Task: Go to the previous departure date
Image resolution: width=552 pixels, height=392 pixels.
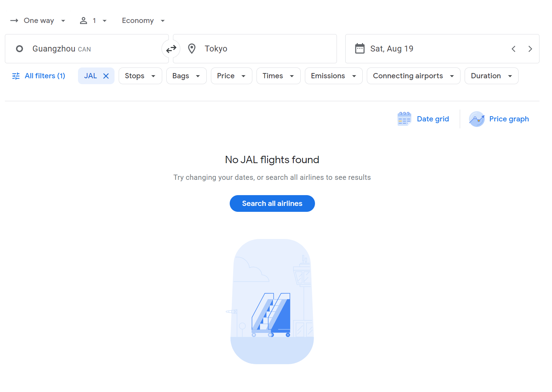Action: (x=513, y=49)
